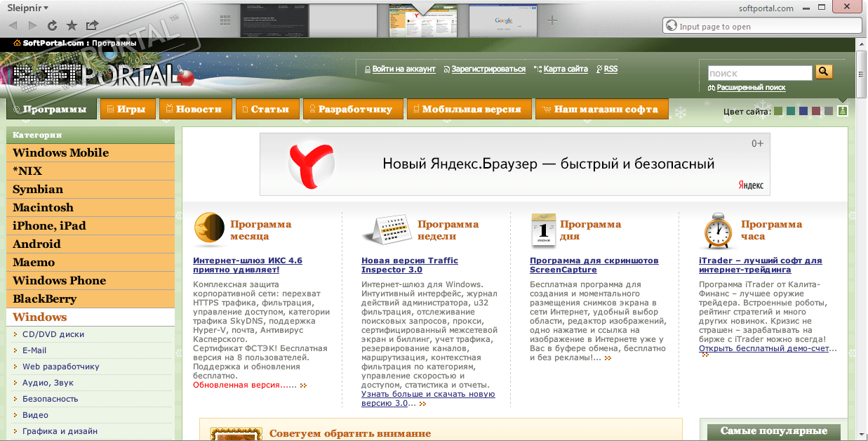This screenshot has width=868, height=441.
Task: Select the BlackBerry category
Action: tap(90, 298)
